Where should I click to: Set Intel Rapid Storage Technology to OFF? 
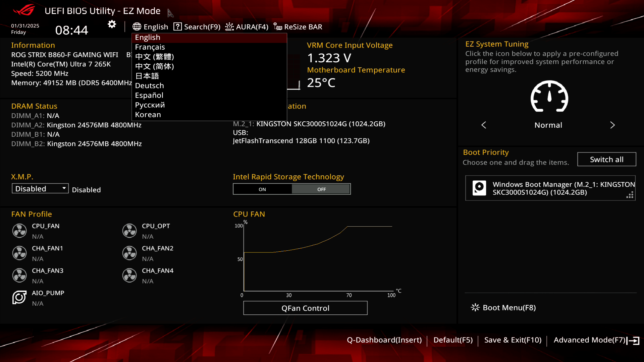click(321, 189)
